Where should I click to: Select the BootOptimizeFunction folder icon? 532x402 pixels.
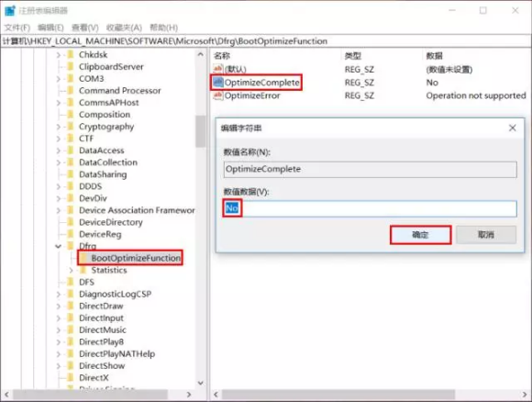pyautogui.click(x=83, y=258)
